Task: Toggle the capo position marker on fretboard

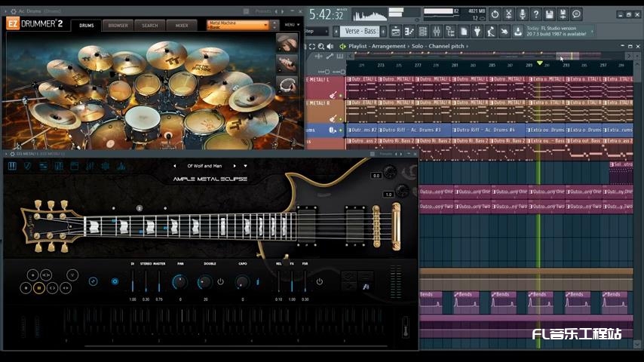Action: [140, 208]
